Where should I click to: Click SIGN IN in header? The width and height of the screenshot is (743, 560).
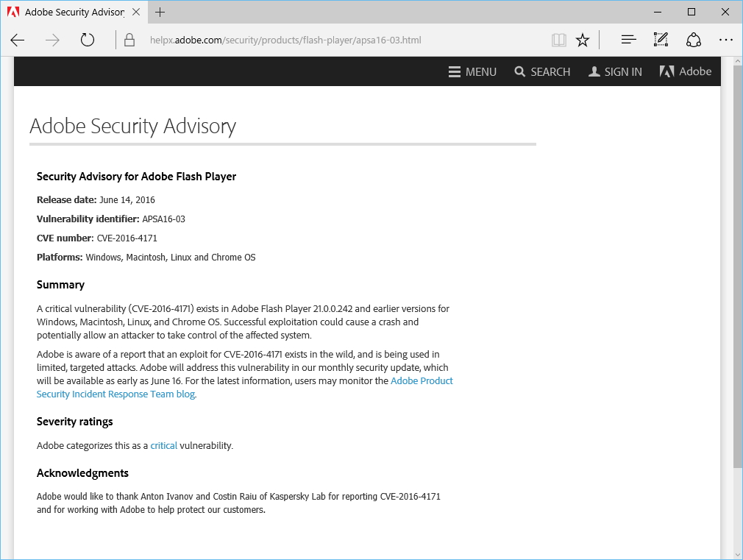[615, 71]
